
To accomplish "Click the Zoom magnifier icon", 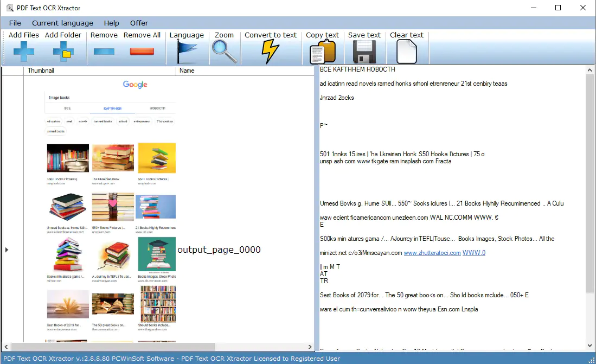I will click(x=224, y=52).
